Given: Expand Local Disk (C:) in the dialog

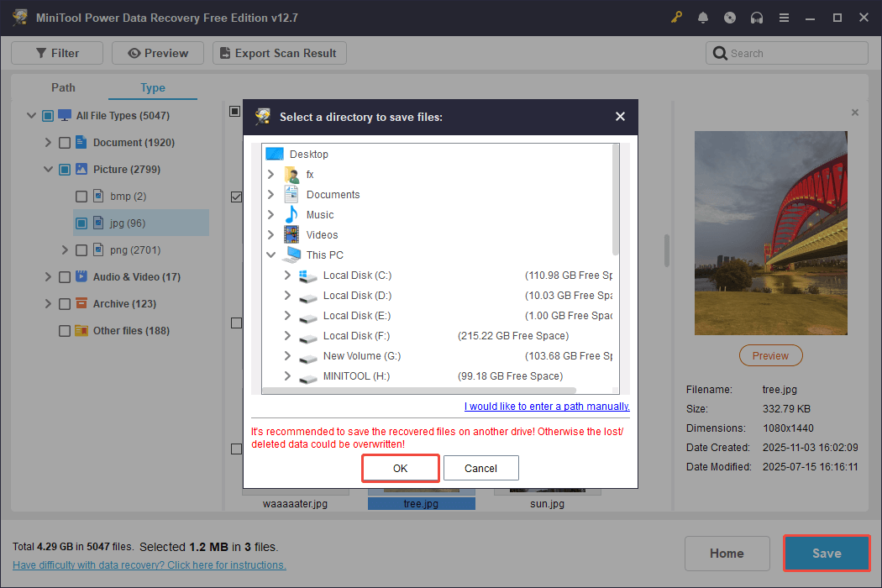Looking at the screenshot, I should [x=287, y=275].
